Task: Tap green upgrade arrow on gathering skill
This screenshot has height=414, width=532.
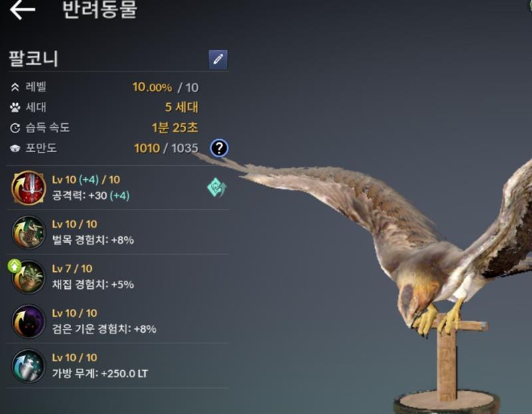Action: pos(14,266)
